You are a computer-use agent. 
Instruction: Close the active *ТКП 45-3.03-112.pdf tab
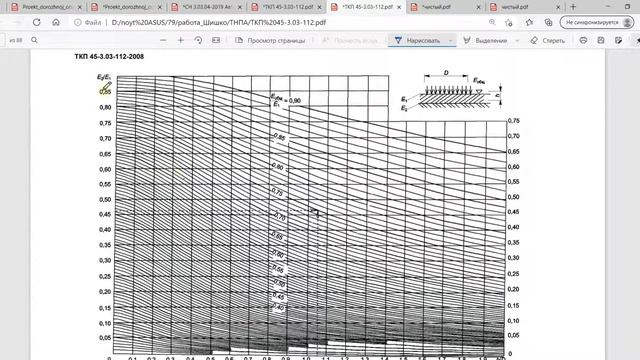pyautogui.click(x=399, y=7)
